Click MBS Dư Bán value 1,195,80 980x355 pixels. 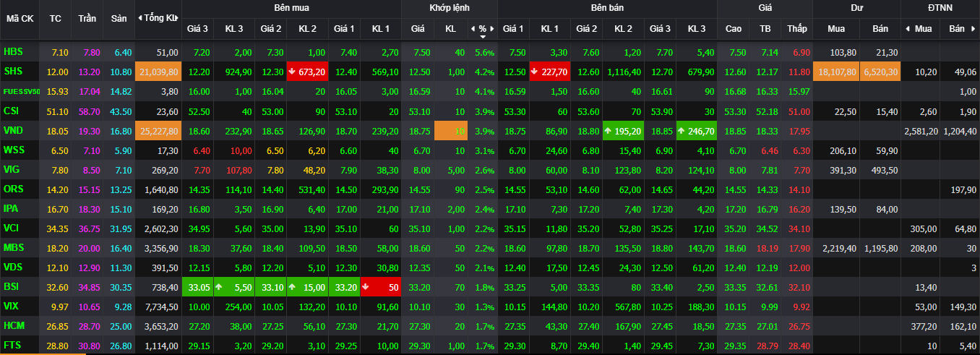pyautogui.click(x=882, y=248)
